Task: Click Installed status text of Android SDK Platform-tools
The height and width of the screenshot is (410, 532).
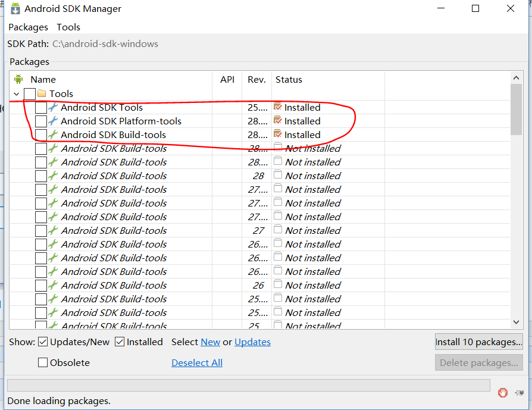Action: [x=302, y=121]
